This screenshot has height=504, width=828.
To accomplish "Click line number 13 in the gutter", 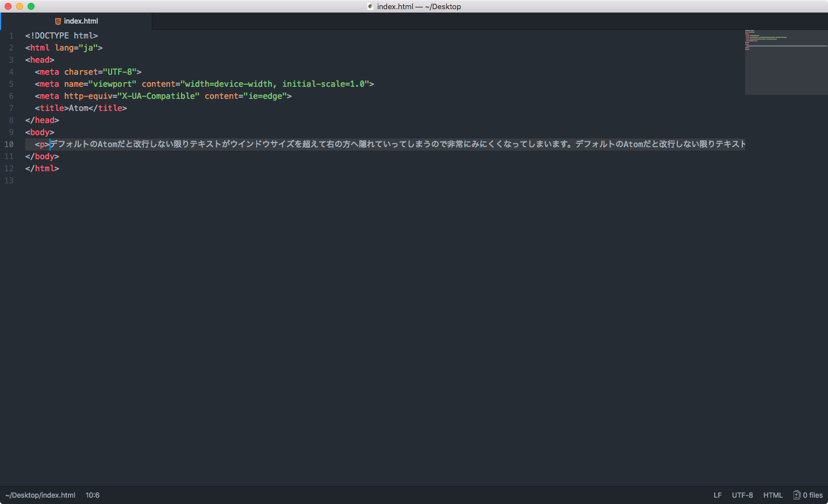I will 9,180.
